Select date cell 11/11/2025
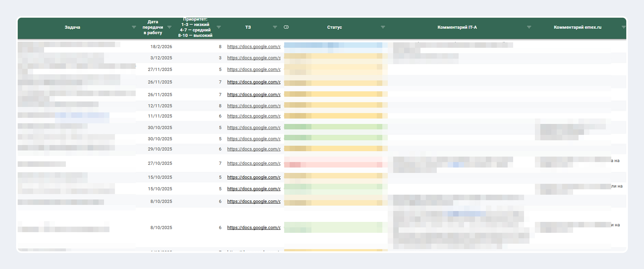Screen dimensions: 644x269 point(160,116)
